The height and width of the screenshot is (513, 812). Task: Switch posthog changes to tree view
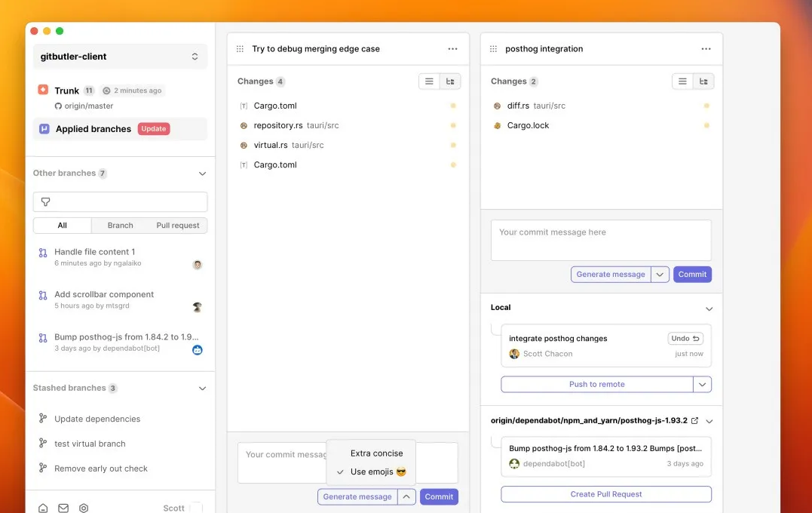point(703,81)
